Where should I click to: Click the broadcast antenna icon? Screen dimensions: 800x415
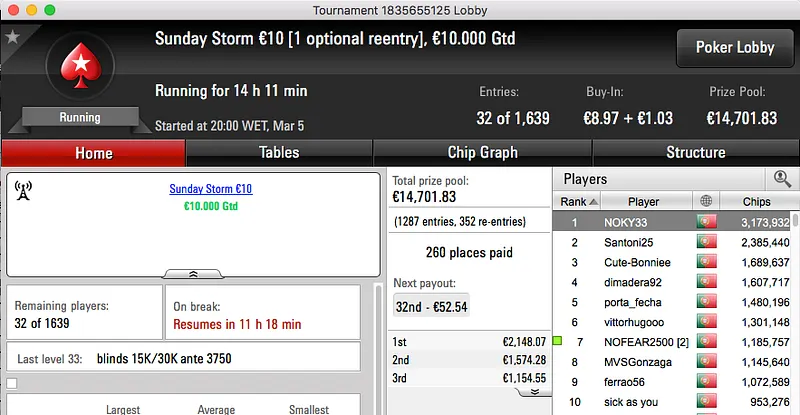point(22,190)
